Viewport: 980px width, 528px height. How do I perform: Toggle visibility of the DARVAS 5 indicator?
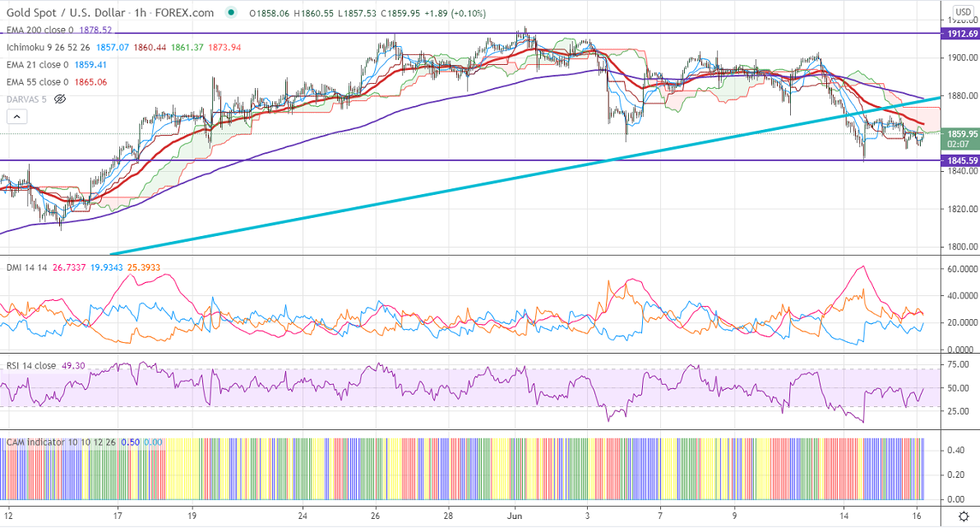[x=60, y=100]
